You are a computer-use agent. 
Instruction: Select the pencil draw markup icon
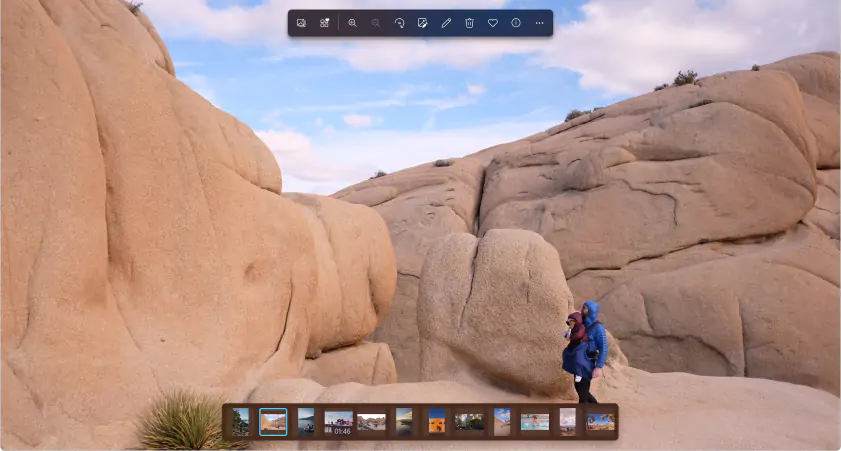(446, 23)
